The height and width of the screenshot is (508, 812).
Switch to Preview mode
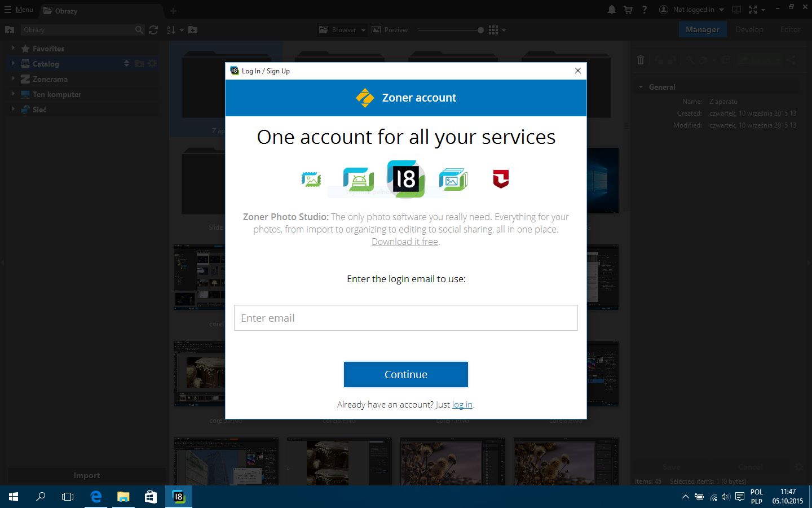click(x=390, y=30)
